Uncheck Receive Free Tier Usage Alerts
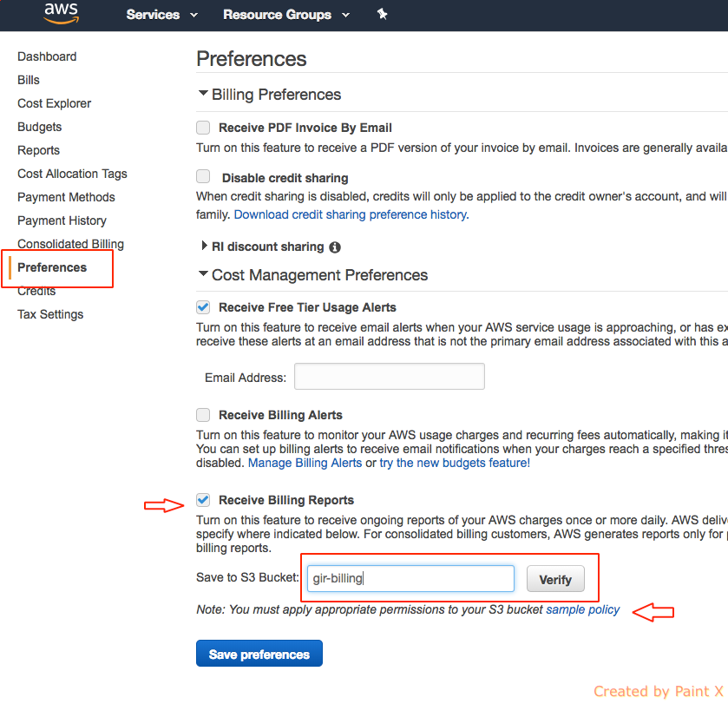 coord(202,306)
